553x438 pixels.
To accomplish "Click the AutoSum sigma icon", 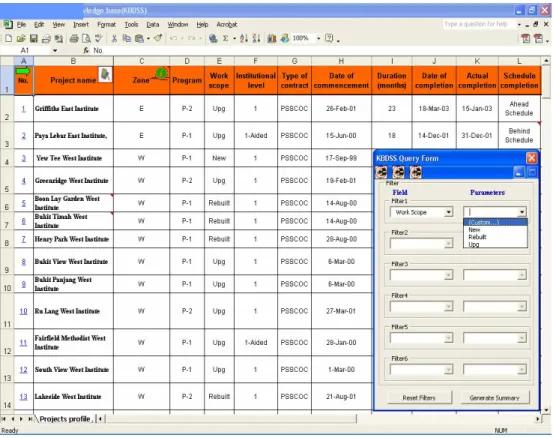I will (225, 38).
